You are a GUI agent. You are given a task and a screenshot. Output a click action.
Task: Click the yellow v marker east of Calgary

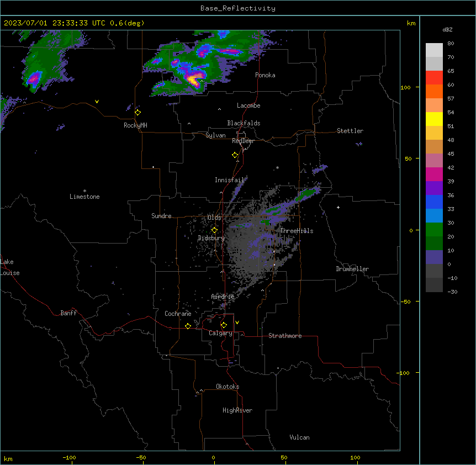237,323
